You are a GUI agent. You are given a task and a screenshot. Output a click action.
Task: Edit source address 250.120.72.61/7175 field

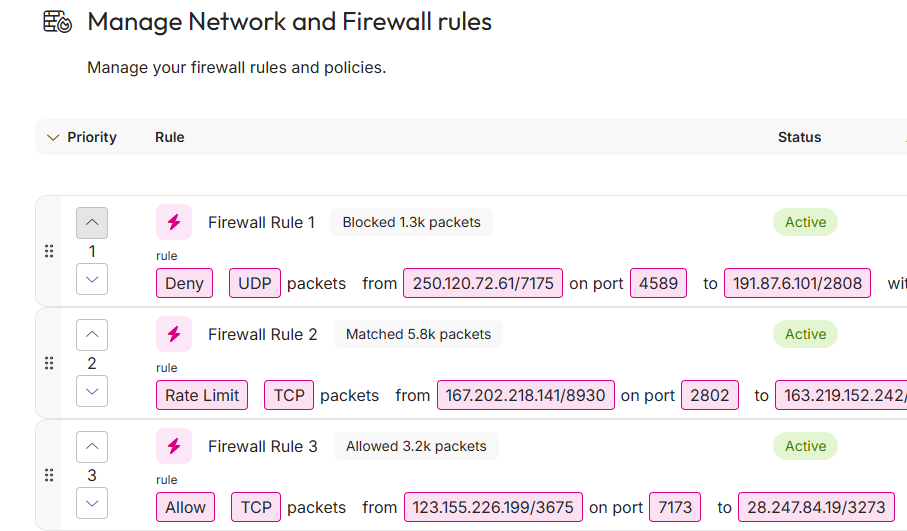[x=483, y=283]
